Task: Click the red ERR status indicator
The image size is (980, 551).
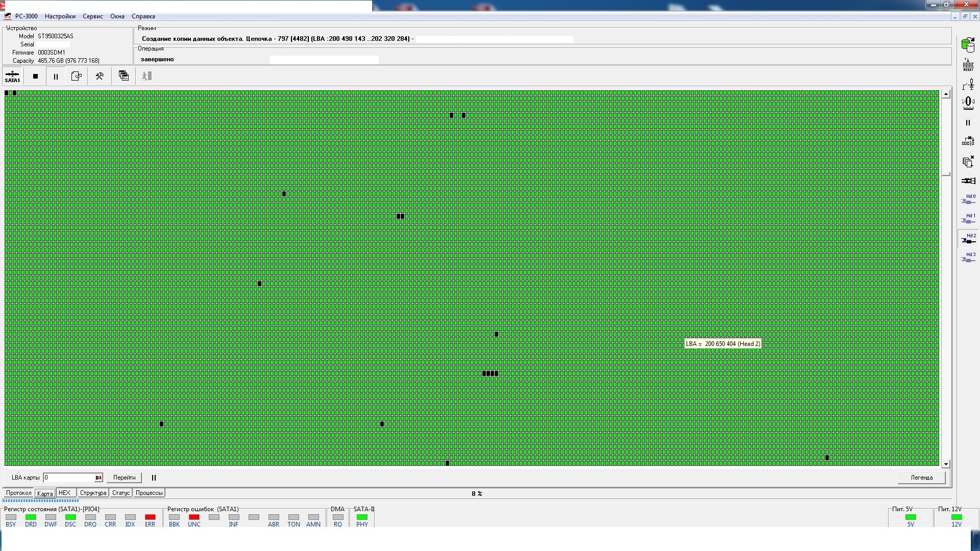Action: coord(150,517)
